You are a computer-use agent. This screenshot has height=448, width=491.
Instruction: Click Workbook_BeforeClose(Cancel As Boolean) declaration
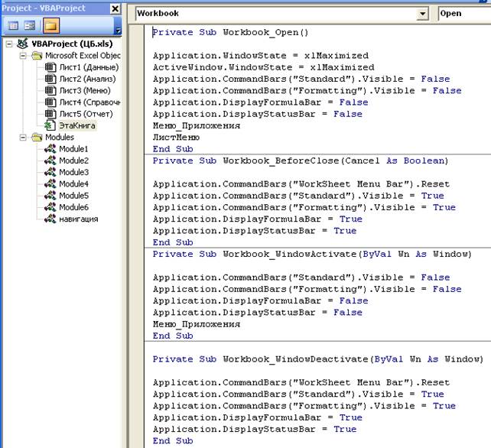pyautogui.click(x=301, y=161)
